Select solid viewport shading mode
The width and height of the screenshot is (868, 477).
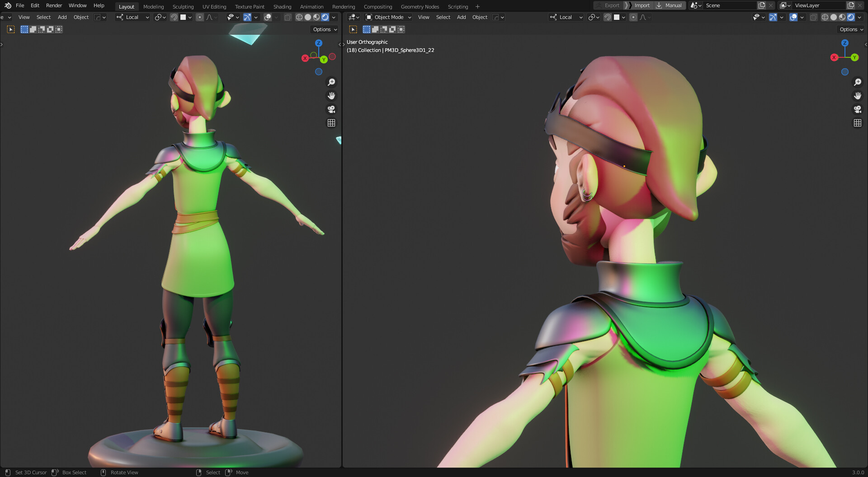click(307, 17)
